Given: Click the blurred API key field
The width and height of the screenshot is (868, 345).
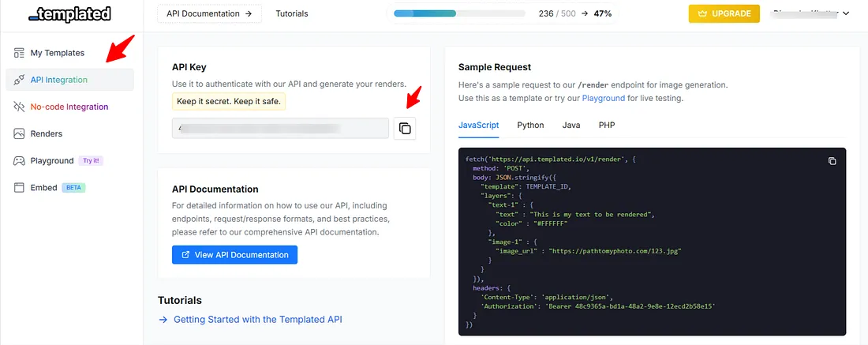Looking at the screenshot, I should click(280, 129).
